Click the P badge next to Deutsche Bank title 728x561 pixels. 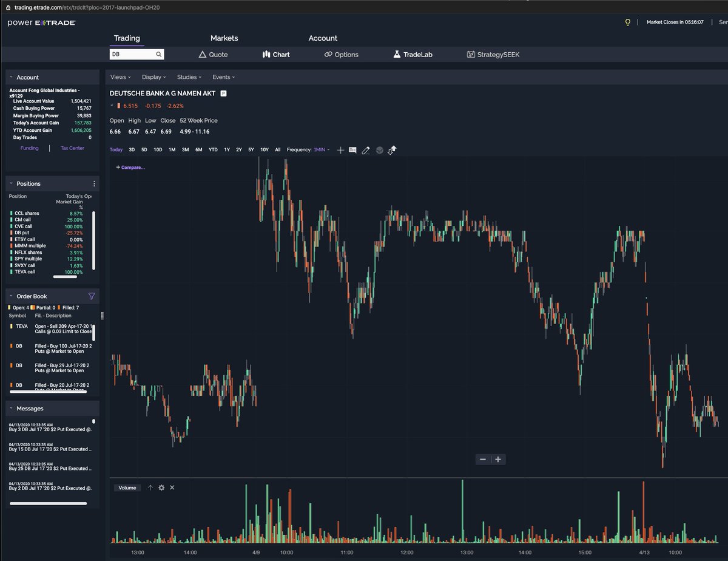tap(223, 93)
